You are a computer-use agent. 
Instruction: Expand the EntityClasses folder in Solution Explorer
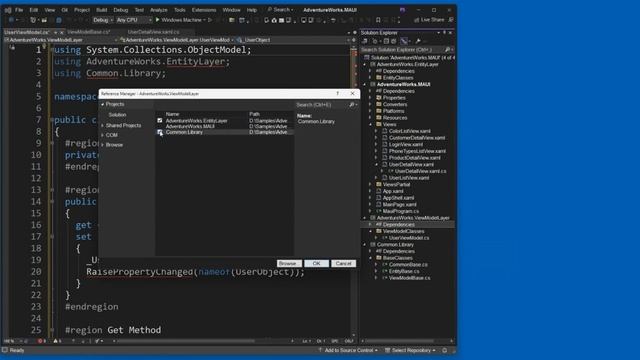(371, 78)
